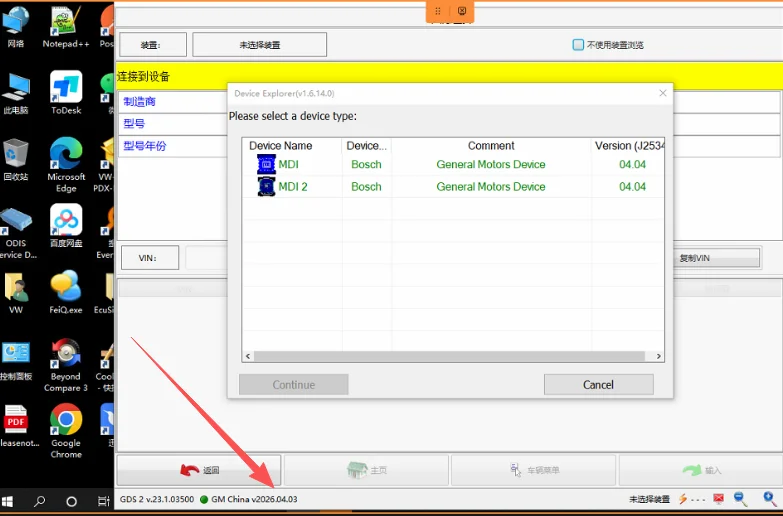Open the Windows Start menu
783x516 pixels.
(7, 502)
